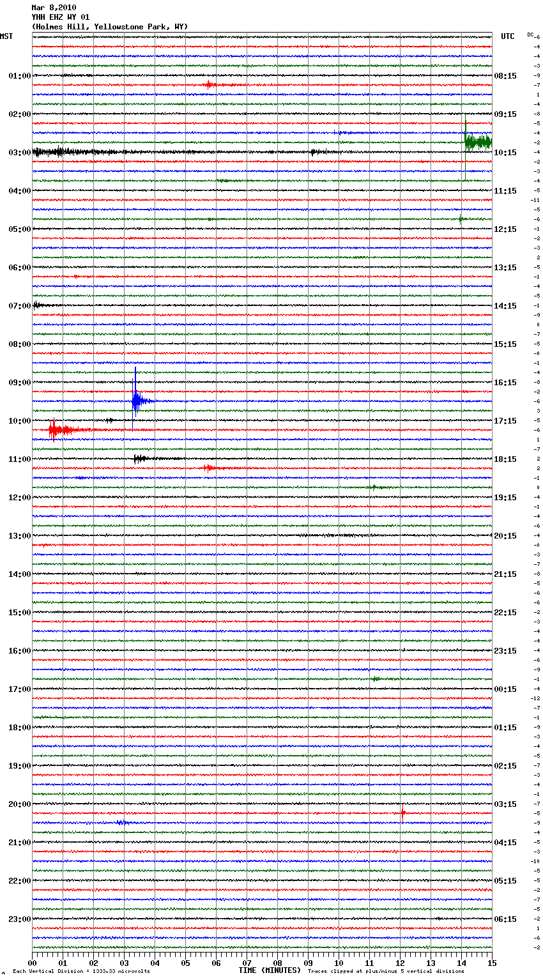Click the '23:15' UTC time label
Screen dimensions: 543x980
pyautogui.click(x=505, y=651)
